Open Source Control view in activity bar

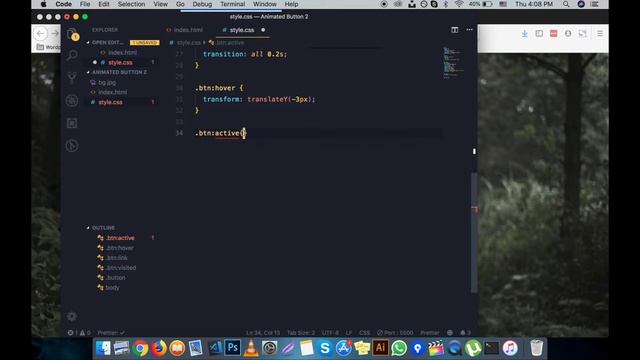tap(72, 78)
